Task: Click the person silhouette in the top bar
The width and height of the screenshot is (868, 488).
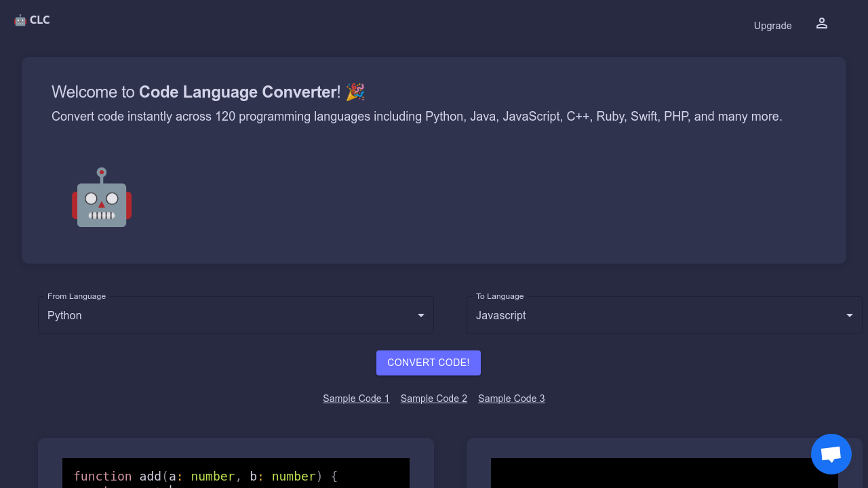Action: click(822, 23)
